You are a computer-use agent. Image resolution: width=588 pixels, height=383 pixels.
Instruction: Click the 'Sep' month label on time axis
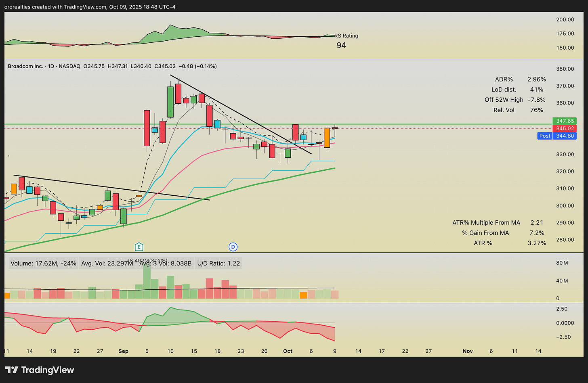(x=124, y=351)
